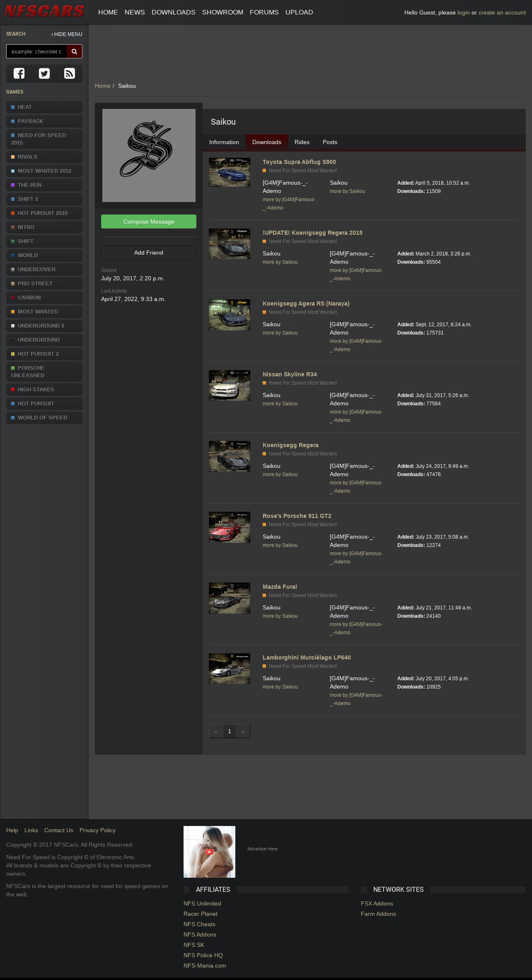This screenshot has width=532, height=980.
Task: Select Carbon in games list
Action: click(x=44, y=298)
